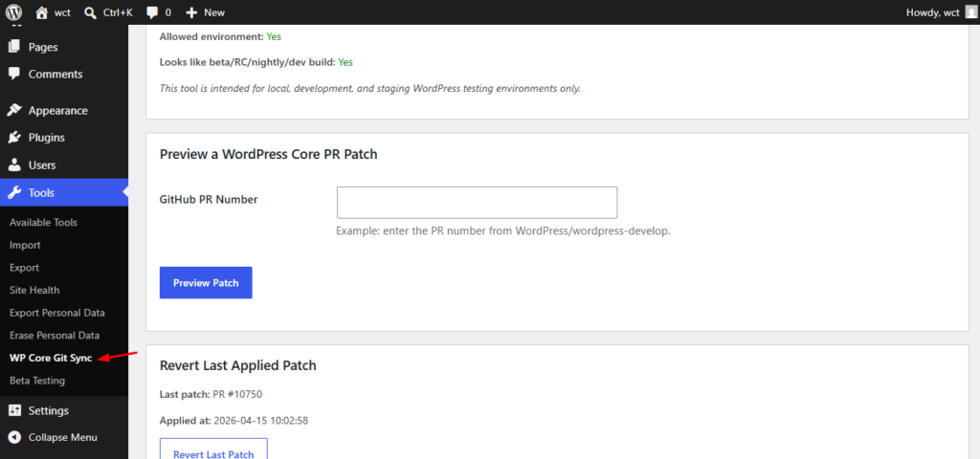Open Beta Testing submenu item
The image size is (980, 459).
[x=37, y=380]
